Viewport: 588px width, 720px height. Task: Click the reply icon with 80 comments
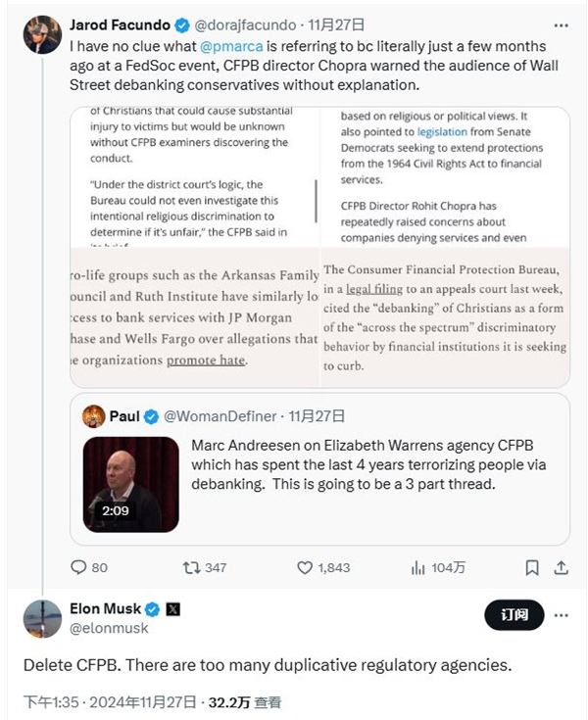(x=79, y=567)
